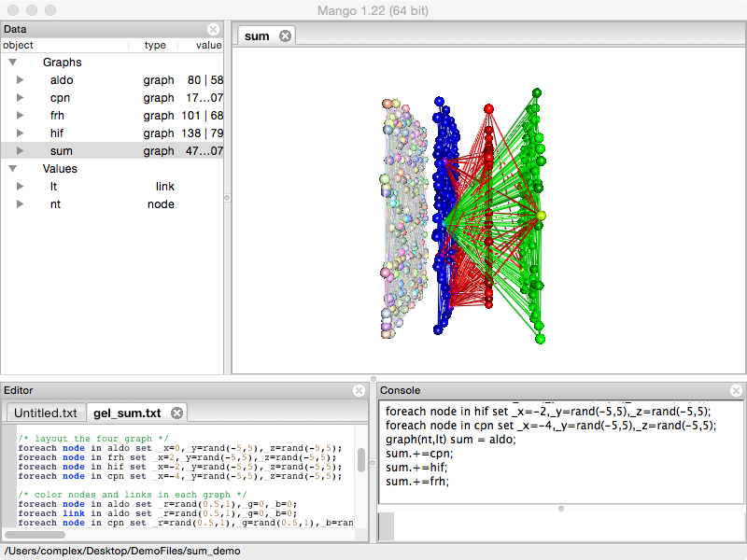Collapse the Values tree group
Screen dimensions: 747x560
pyautogui.click(x=12, y=169)
